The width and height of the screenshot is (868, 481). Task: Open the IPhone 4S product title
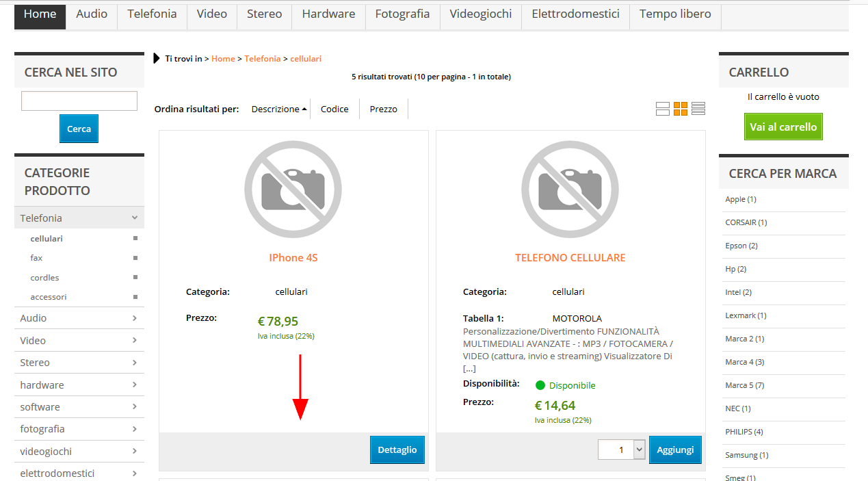point(293,258)
